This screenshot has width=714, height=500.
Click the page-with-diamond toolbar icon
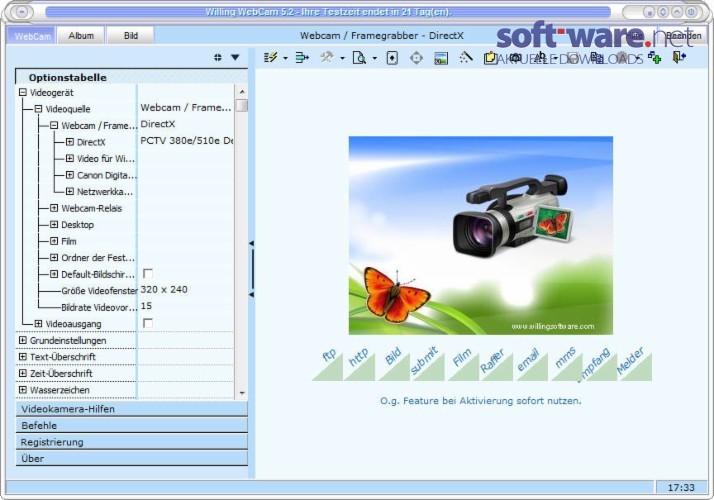(392, 58)
